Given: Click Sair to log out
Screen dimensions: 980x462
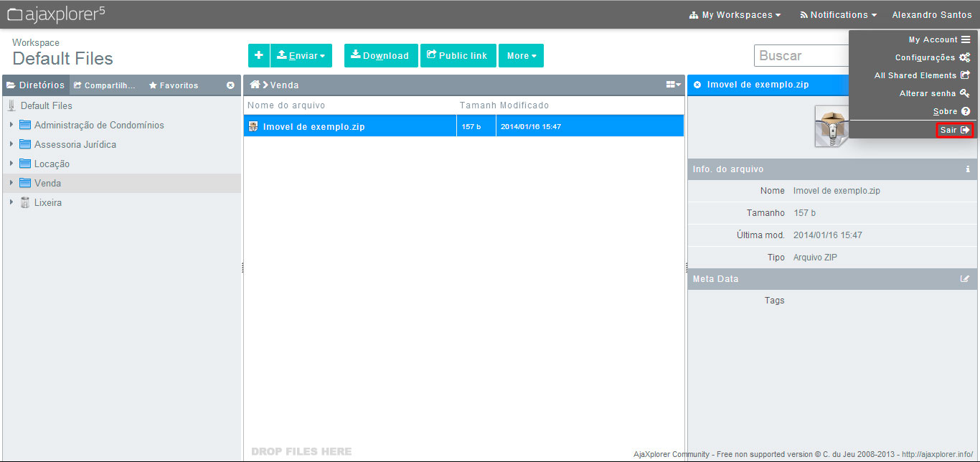Looking at the screenshot, I should (954, 130).
